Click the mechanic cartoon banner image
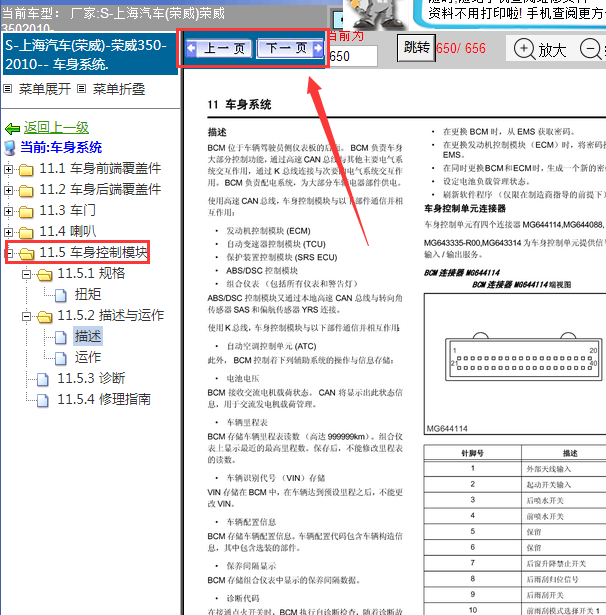The width and height of the screenshot is (606, 615). click(x=375, y=14)
